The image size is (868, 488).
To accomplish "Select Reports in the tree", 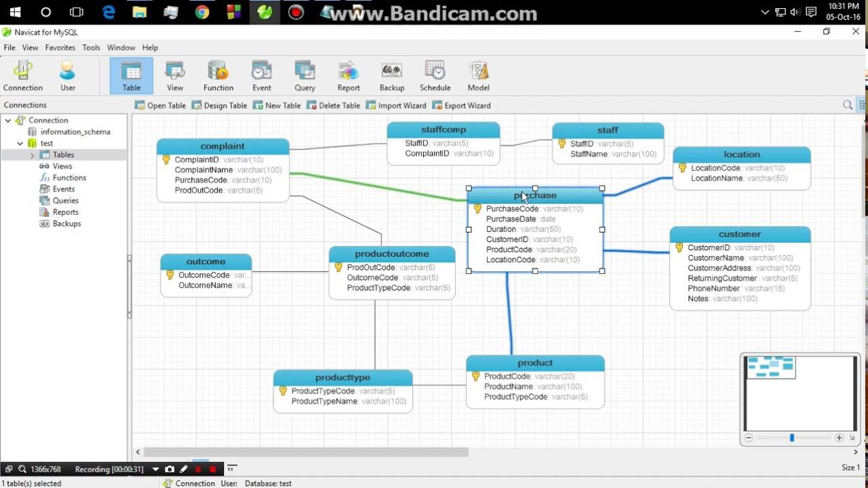I will (x=65, y=212).
